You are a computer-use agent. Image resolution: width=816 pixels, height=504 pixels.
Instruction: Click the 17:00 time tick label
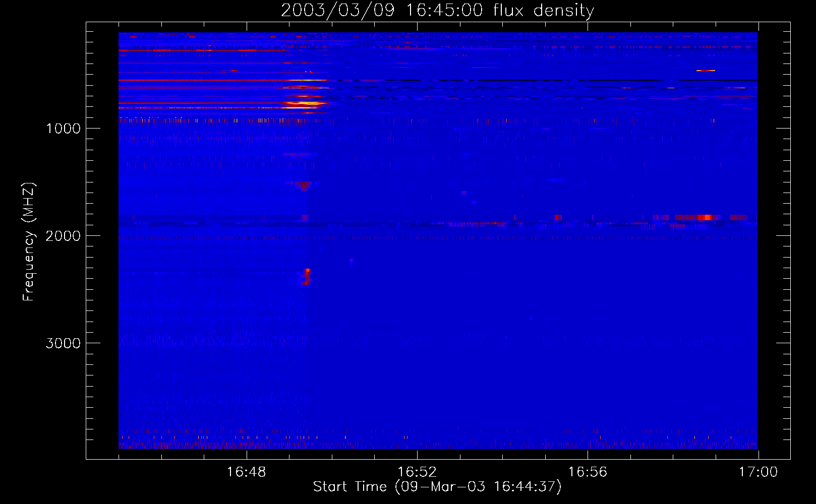758,472
